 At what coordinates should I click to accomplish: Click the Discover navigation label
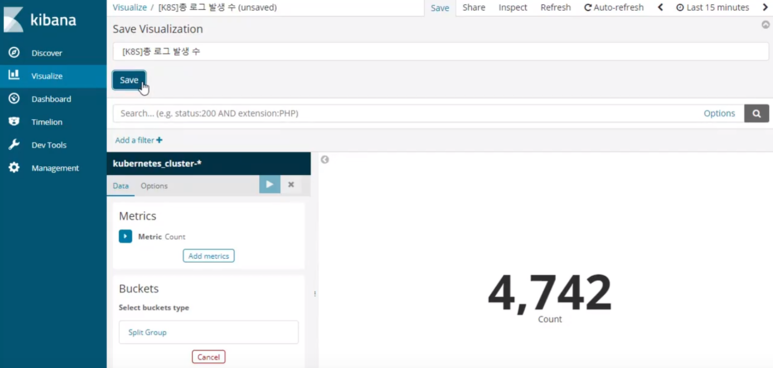coord(47,53)
